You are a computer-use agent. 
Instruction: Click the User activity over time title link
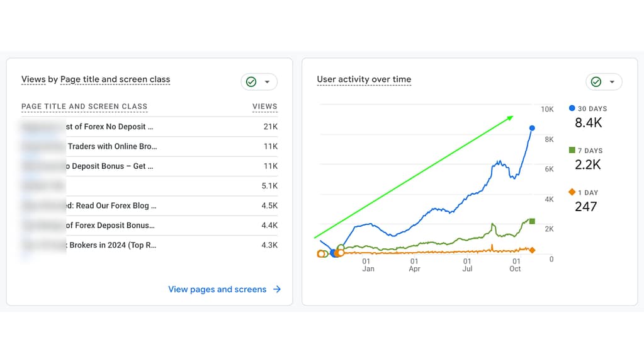pyautogui.click(x=364, y=79)
